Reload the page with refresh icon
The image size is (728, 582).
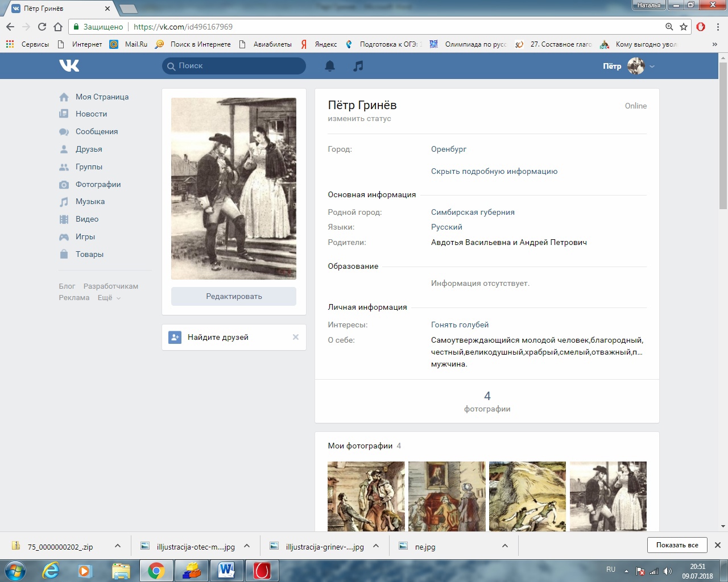(x=42, y=27)
